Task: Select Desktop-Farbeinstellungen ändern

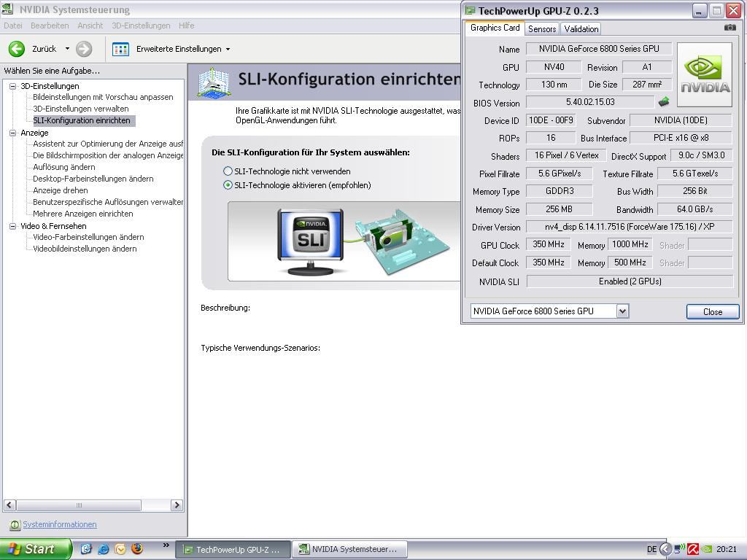Action: coord(93,179)
